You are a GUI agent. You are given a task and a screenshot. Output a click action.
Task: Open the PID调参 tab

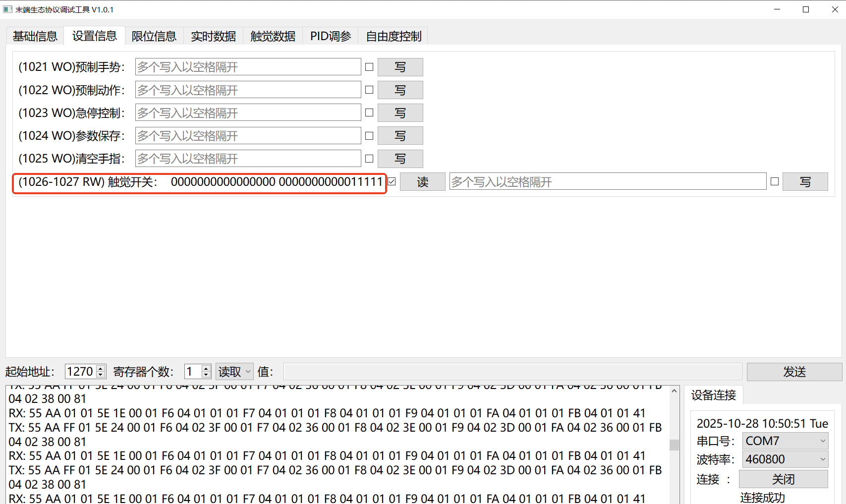330,35
